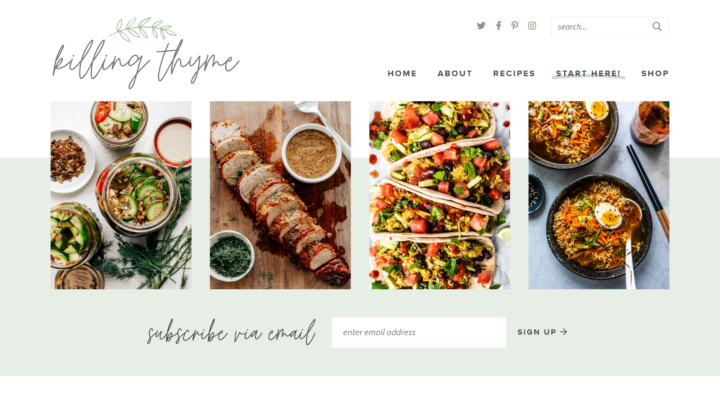Click the killing thyme logo text
Screen dimensions: 720x401
pyautogui.click(x=146, y=63)
